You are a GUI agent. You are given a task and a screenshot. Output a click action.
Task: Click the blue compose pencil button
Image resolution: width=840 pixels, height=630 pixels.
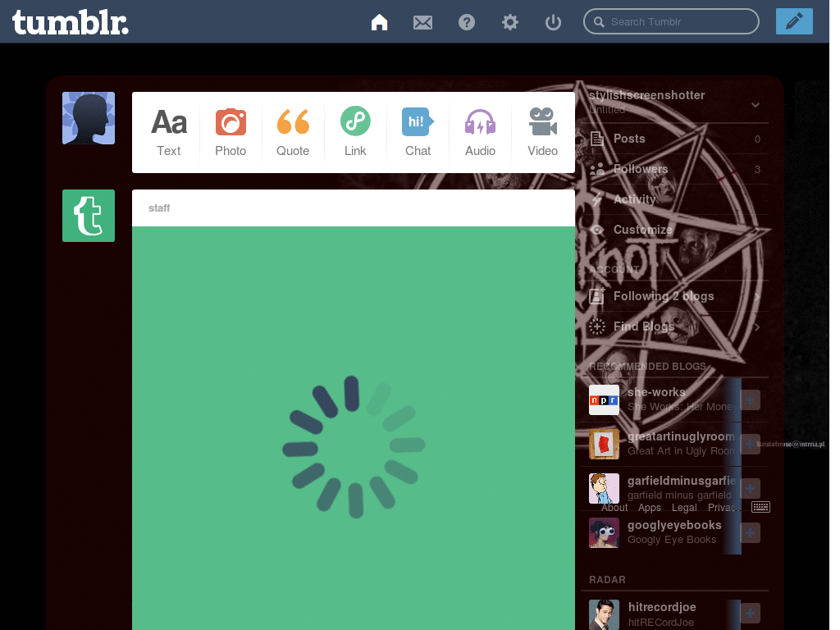[794, 21]
